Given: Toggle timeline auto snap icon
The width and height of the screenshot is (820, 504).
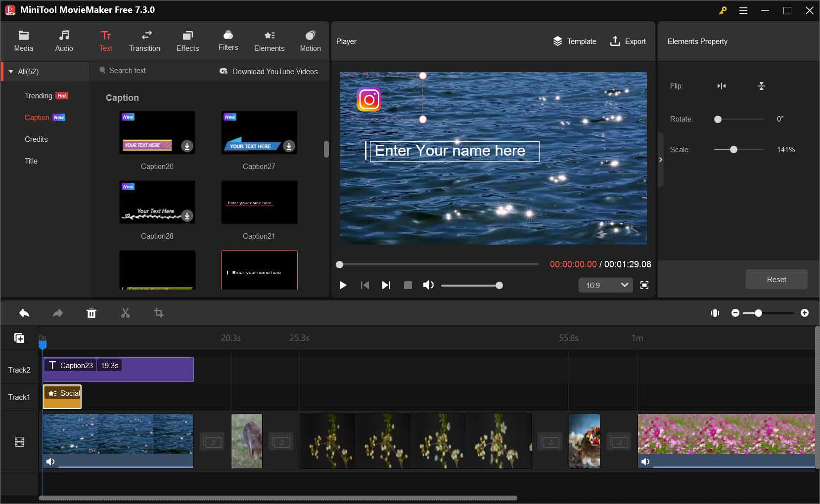Looking at the screenshot, I should (715, 313).
